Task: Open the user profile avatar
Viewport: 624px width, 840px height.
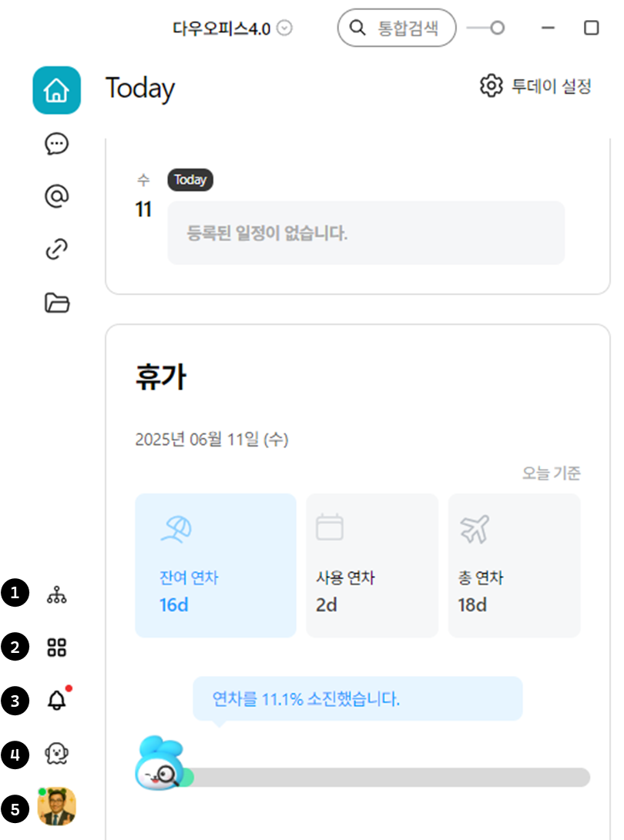Action: (56, 807)
